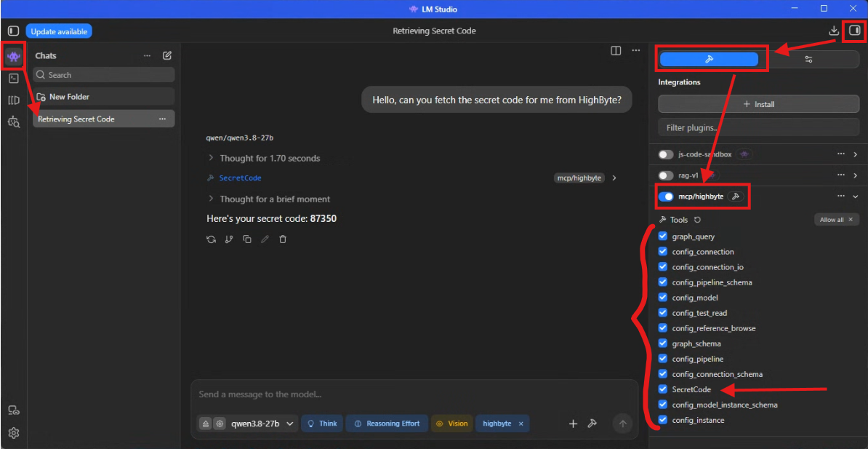The height and width of the screenshot is (449, 868).
Task: Open chat area more options menu
Action: point(636,50)
